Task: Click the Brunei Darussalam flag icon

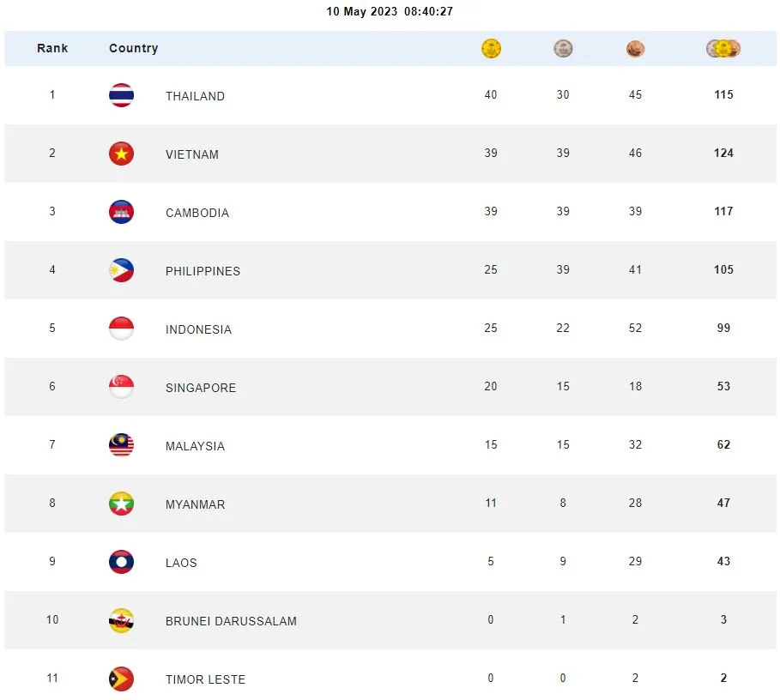Action: coord(121,620)
